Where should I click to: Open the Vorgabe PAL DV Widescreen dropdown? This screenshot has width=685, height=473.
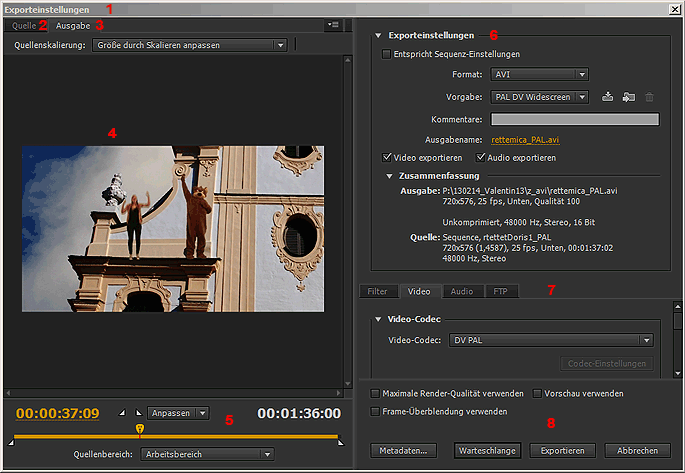click(x=539, y=97)
